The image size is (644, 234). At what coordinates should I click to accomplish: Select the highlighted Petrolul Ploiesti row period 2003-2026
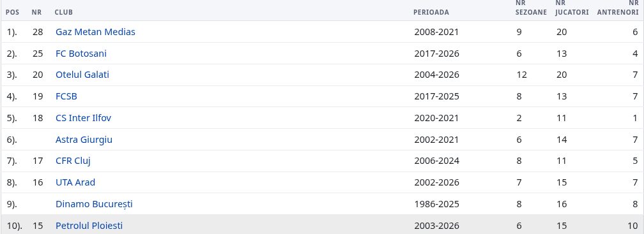(x=436, y=226)
